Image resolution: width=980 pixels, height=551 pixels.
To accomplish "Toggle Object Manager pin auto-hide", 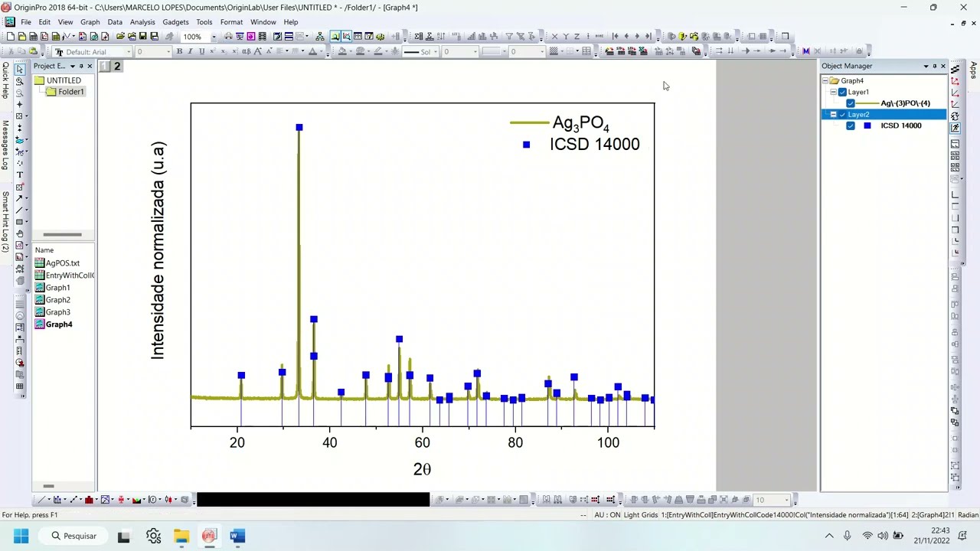I will pyautogui.click(x=934, y=66).
